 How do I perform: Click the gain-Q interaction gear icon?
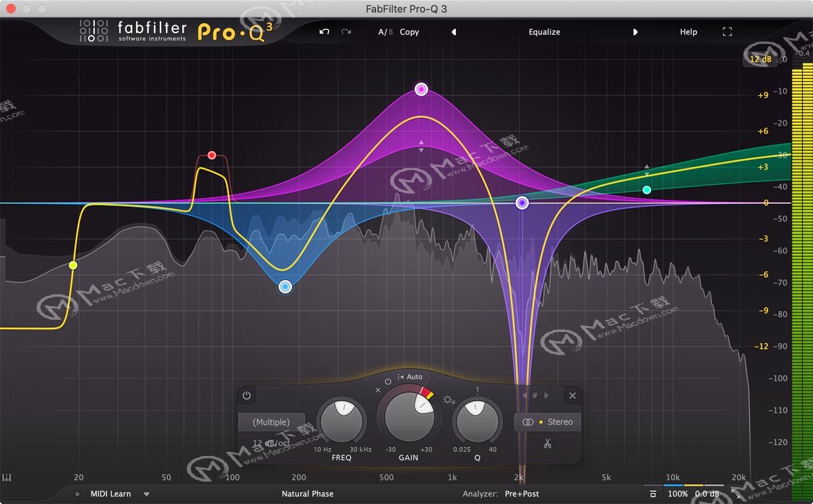[448, 400]
